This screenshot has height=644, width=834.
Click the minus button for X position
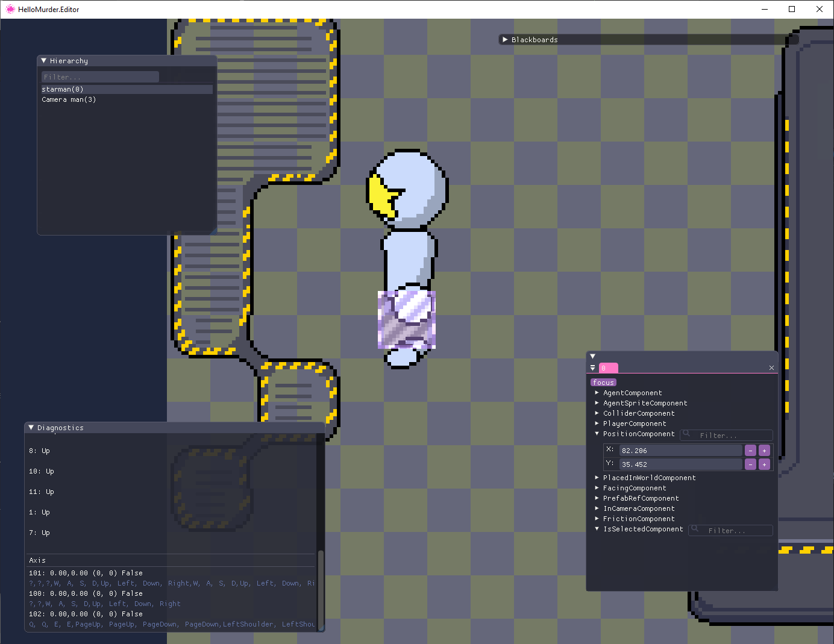pos(750,451)
